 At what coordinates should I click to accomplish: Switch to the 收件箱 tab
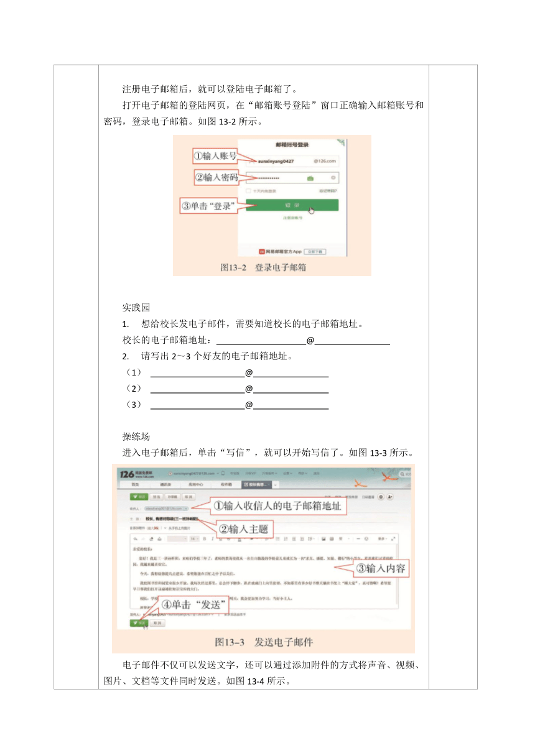pyautogui.click(x=226, y=484)
